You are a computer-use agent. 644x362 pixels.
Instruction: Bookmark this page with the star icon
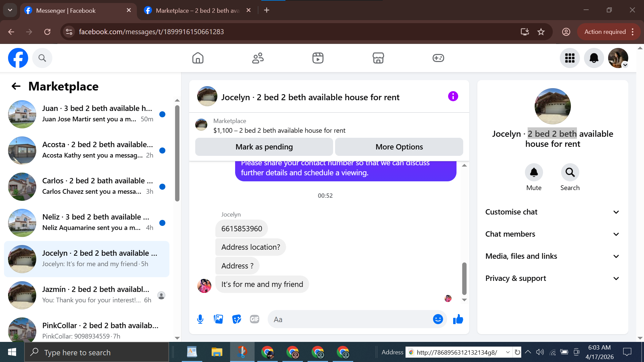pos(541,32)
